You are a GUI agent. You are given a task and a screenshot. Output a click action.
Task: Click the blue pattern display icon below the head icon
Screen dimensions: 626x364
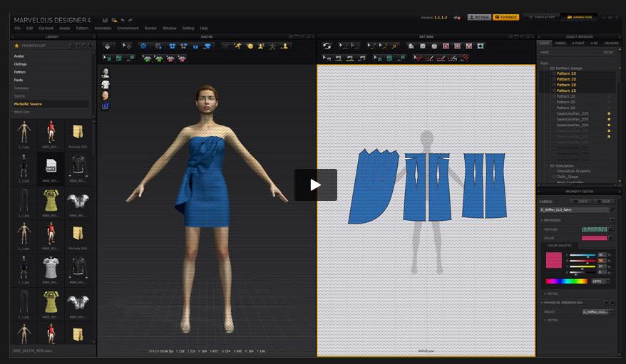click(106, 106)
